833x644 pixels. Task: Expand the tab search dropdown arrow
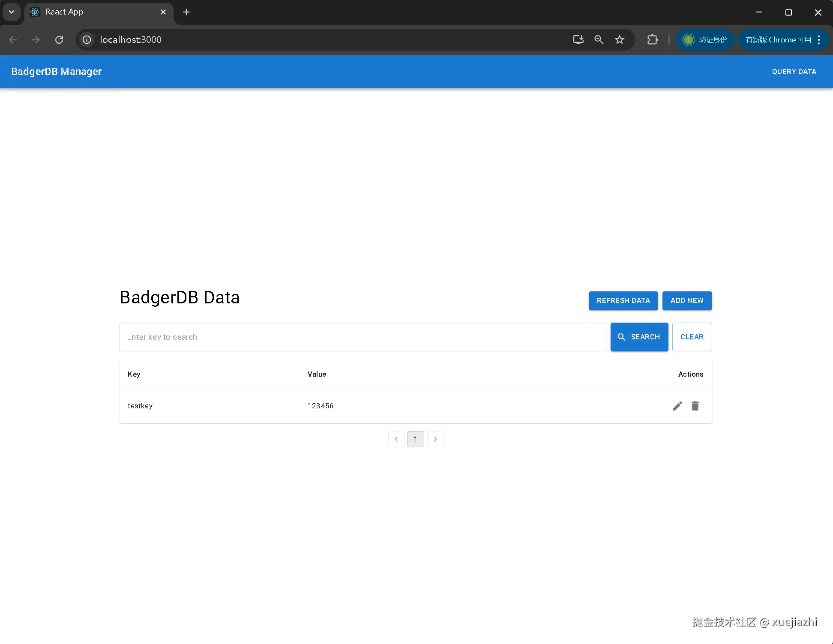[x=12, y=12]
